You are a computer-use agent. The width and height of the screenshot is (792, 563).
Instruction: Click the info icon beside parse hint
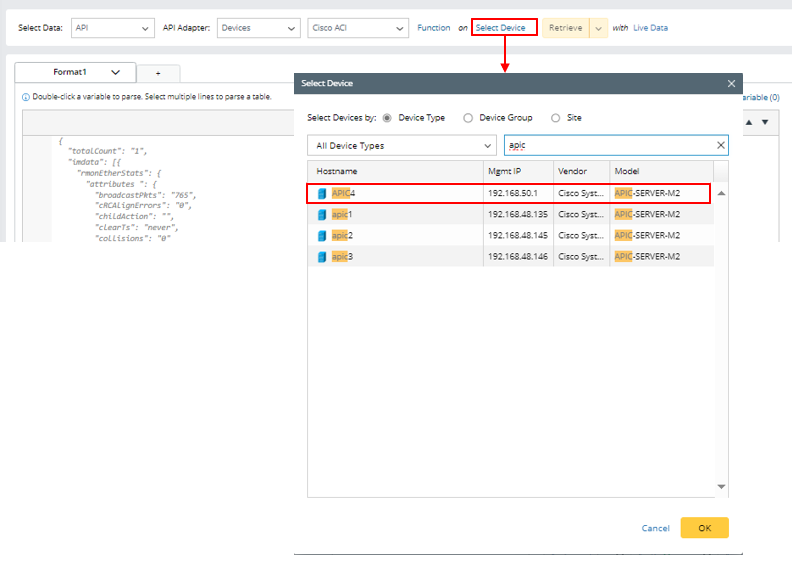26,97
